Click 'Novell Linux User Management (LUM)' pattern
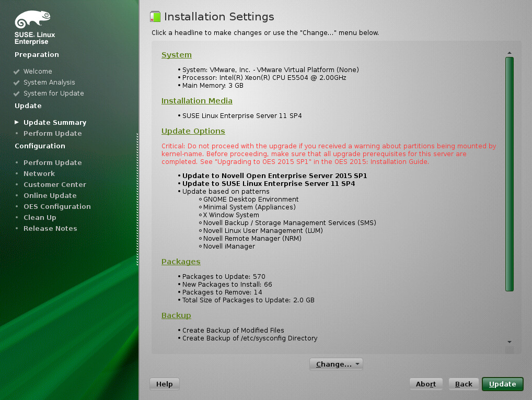532x400 pixels. pyautogui.click(x=263, y=230)
